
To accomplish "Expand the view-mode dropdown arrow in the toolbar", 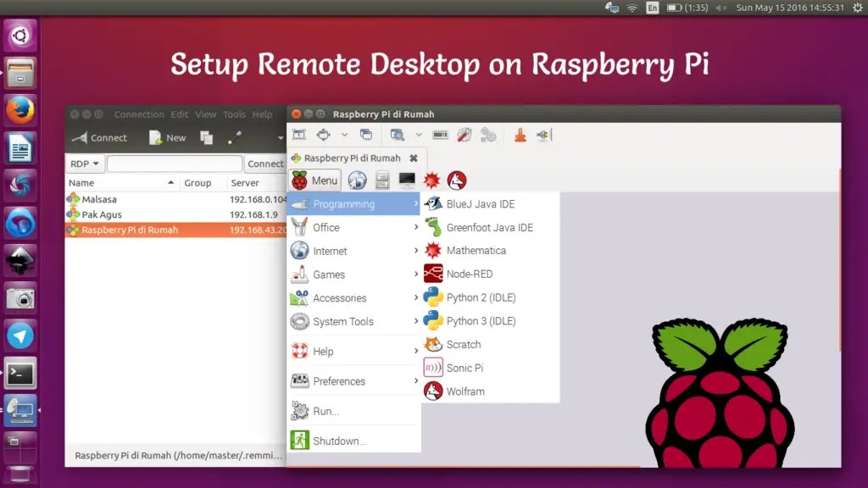I will pos(344,134).
